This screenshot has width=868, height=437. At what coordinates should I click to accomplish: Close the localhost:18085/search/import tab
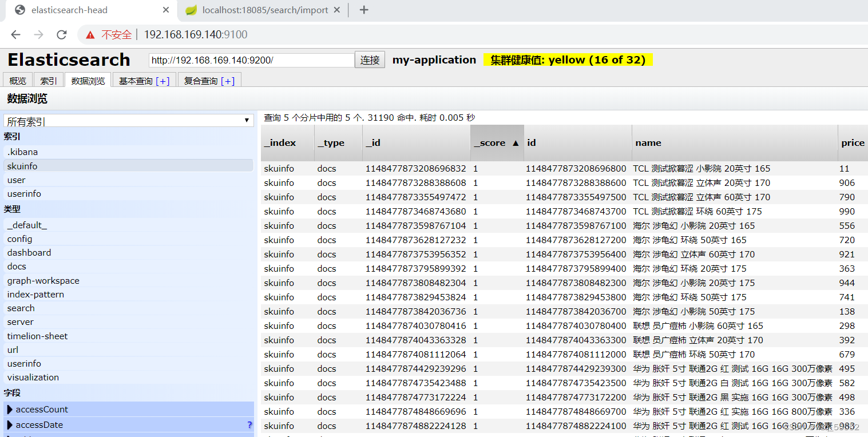(x=337, y=10)
